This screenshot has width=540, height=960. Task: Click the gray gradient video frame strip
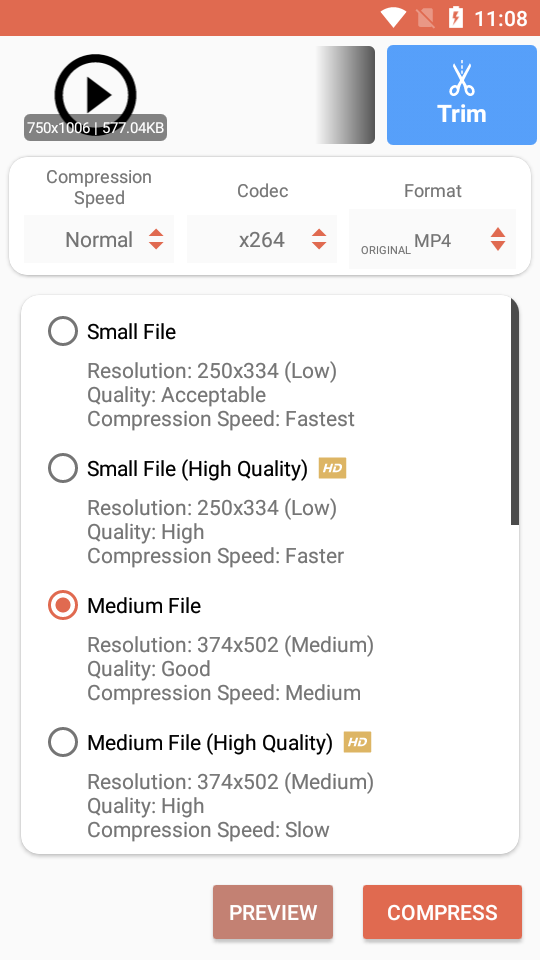345,95
